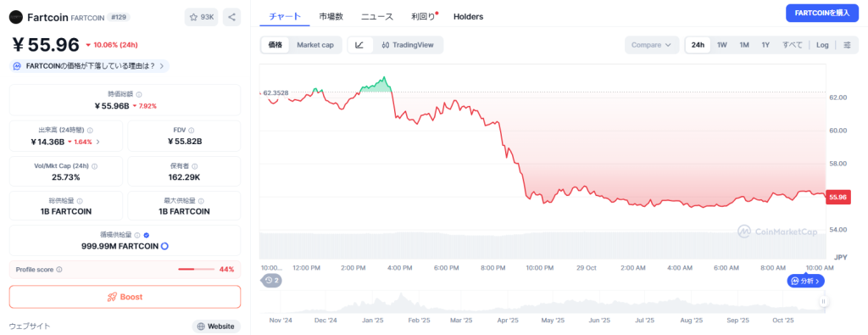Click the info icon next to 最大供給量
The image size is (868, 335).
(x=200, y=201)
